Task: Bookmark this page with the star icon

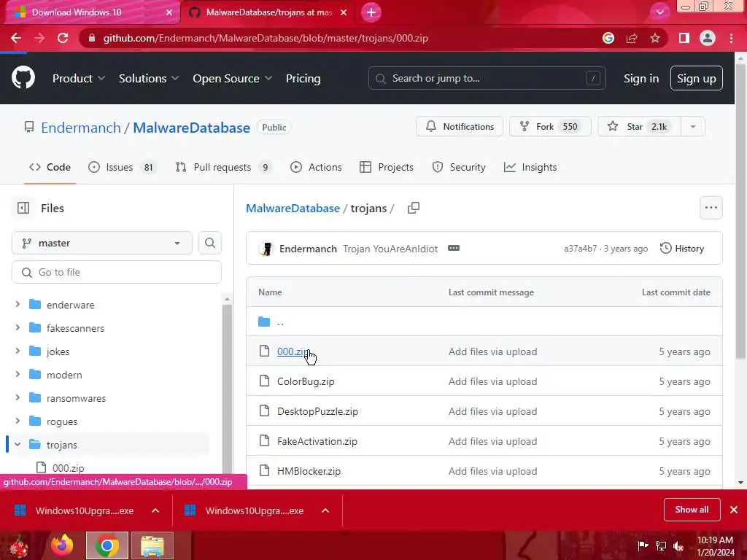Action: [x=655, y=38]
